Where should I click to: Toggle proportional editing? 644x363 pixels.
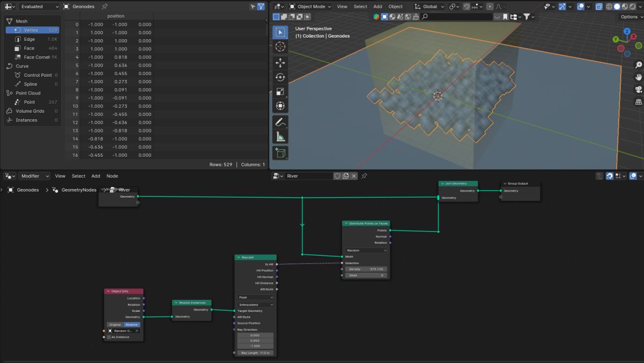490,6
